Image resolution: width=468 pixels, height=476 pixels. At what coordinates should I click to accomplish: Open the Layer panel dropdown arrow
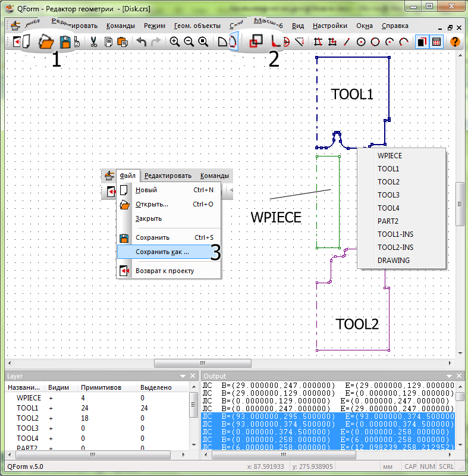pos(183,376)
